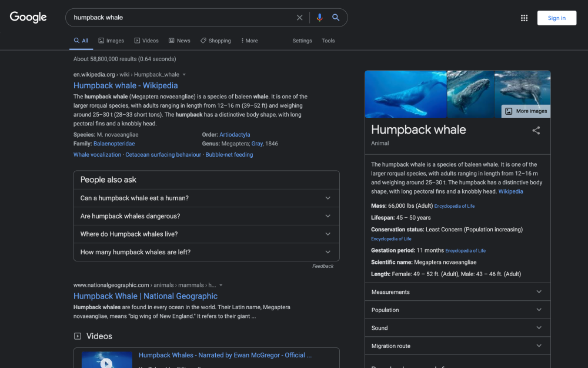Click the Videos section icon
This screenshot has width=588, height=368.
(78, 336)
